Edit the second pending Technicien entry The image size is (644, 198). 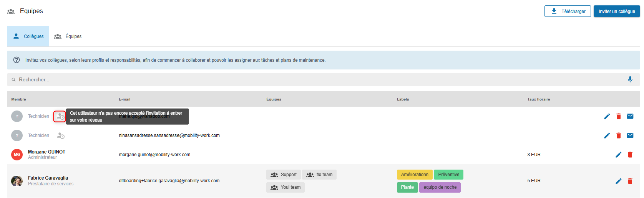pos(607,135)
